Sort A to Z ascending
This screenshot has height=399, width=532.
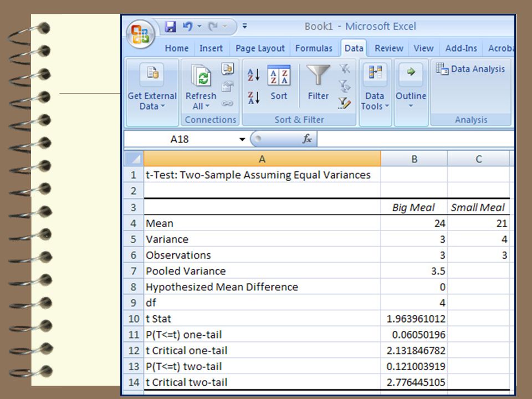253,75
